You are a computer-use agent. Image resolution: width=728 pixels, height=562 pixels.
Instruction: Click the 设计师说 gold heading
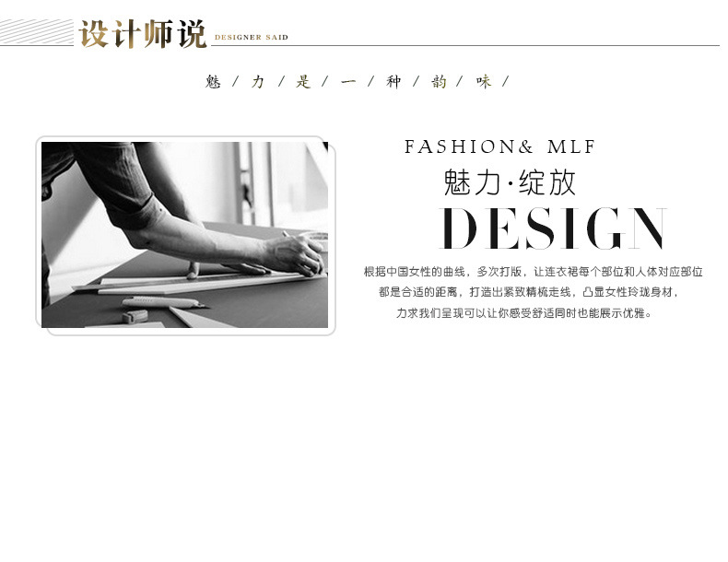(143, 34)
